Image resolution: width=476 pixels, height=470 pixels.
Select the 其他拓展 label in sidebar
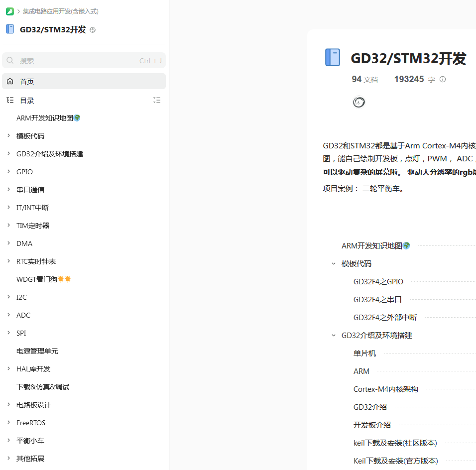(30, 459)
